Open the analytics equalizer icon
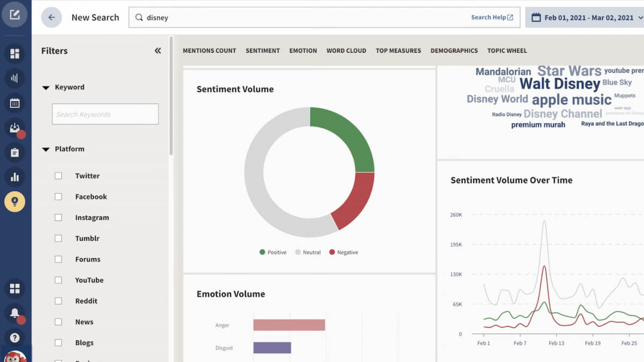The width and height of the screenshot is (644, 362). [x=14, y=78]
